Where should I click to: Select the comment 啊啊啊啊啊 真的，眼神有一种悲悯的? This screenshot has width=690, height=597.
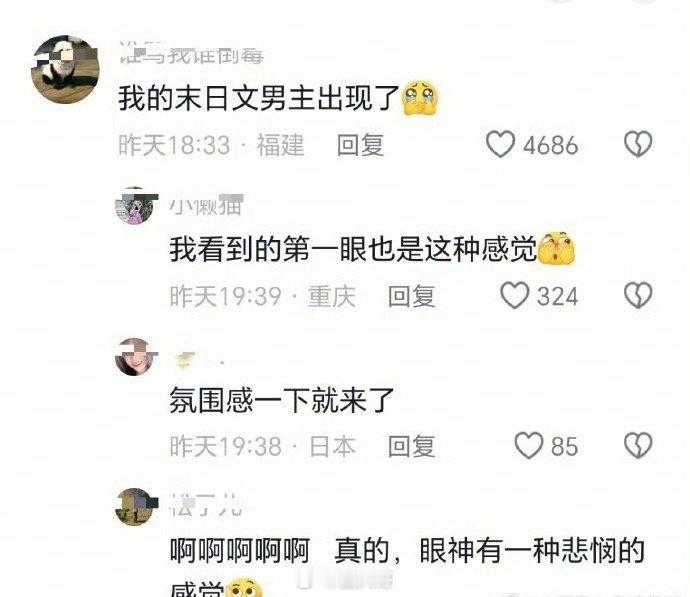407,550
